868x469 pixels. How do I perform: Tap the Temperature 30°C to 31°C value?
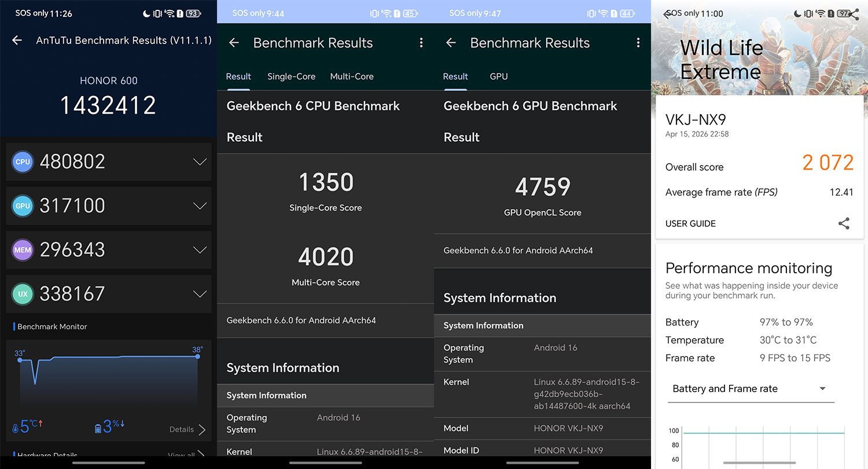788,340
